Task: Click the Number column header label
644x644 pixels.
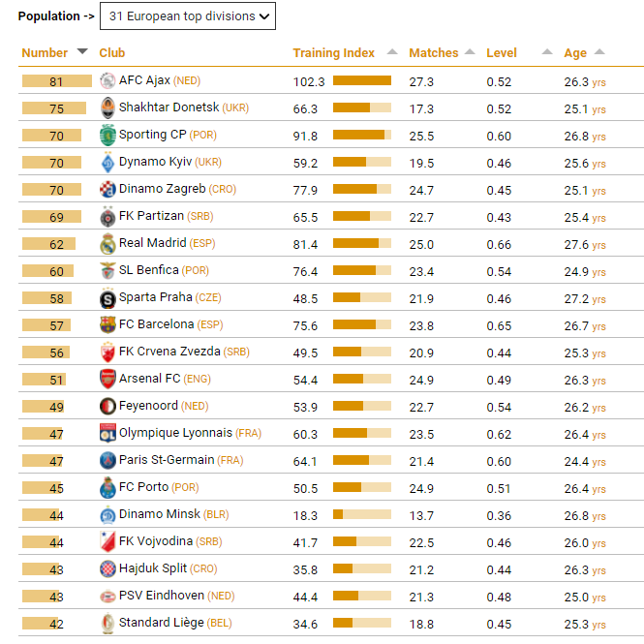Action: [45, 53]
